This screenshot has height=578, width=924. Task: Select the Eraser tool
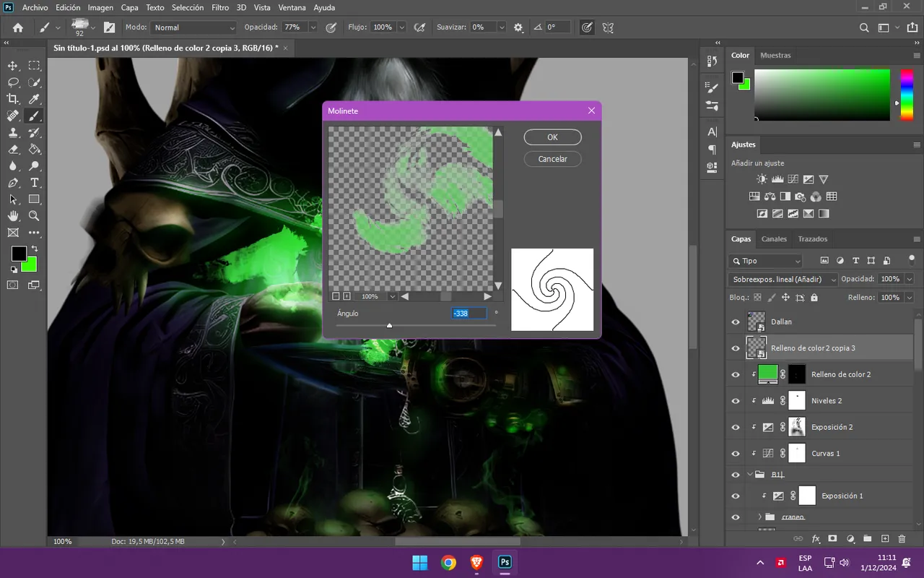[x=13, y=150]
